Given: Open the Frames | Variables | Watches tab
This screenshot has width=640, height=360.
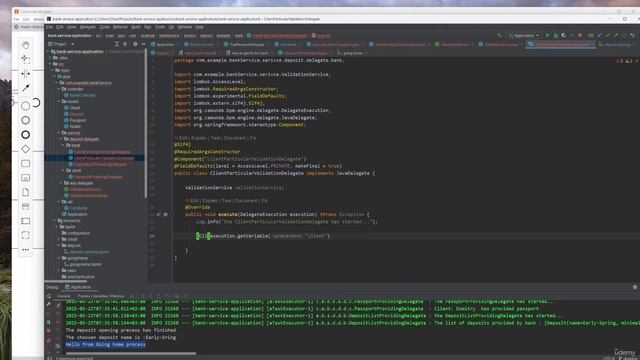Looking at the screenshot, I should click(101, 296).
